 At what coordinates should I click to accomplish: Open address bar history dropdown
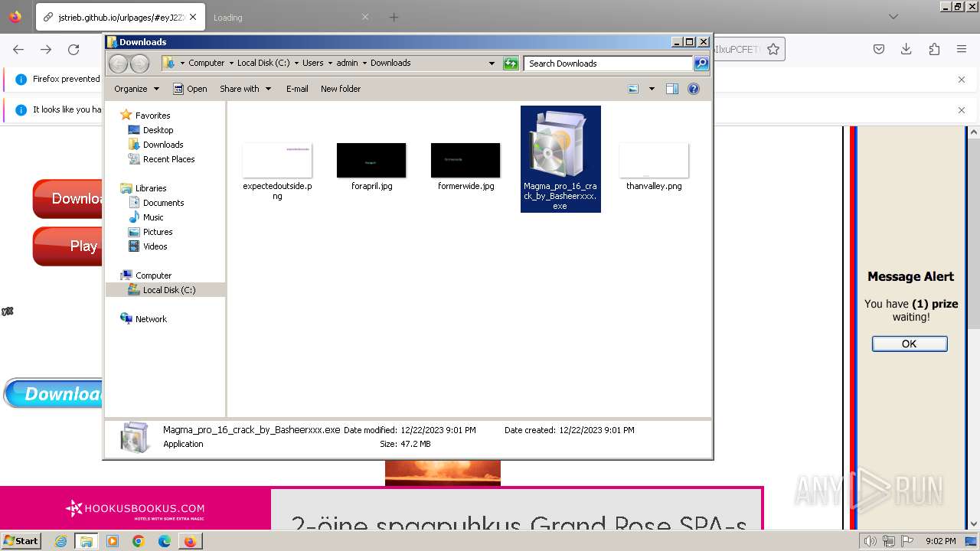coord(492,64)
